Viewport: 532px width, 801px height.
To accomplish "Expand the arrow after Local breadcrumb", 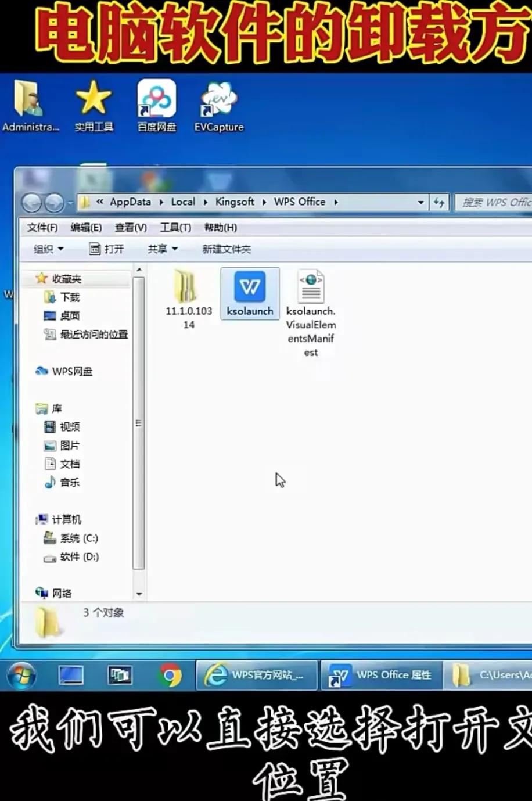I will pyautogui.click(x=205, y=202).
